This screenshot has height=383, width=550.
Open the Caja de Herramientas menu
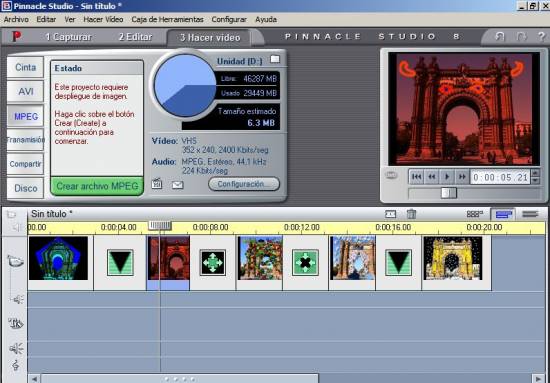click(x=167, y=19)
